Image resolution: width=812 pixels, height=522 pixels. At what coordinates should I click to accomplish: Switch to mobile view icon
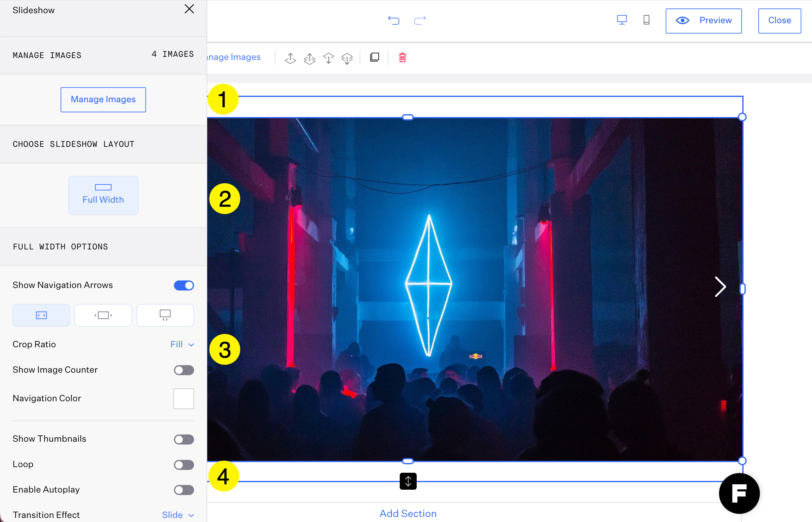pyautogui.click(x=646, y=20)
